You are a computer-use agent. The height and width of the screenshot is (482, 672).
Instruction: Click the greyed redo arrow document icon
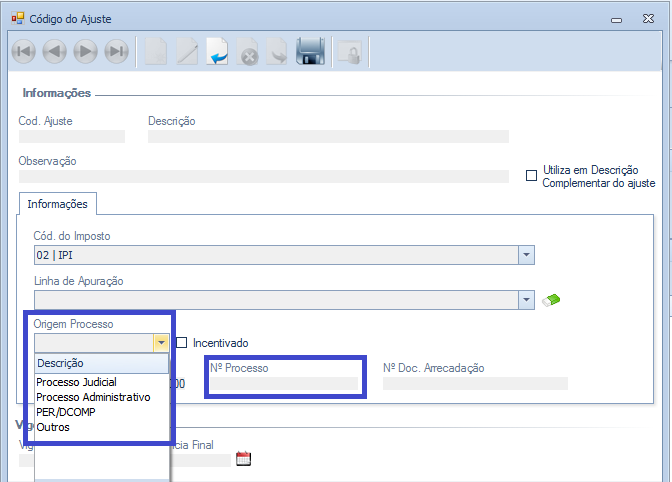(x=277, y=51)
